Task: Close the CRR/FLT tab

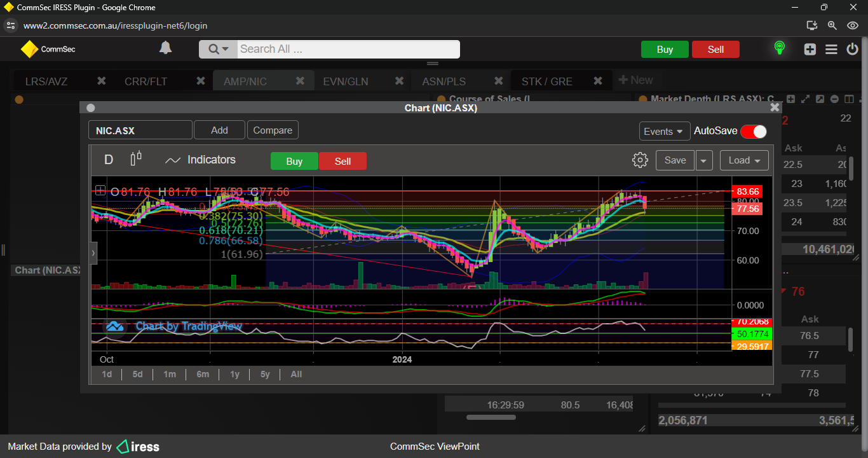Action: point(200,81)
